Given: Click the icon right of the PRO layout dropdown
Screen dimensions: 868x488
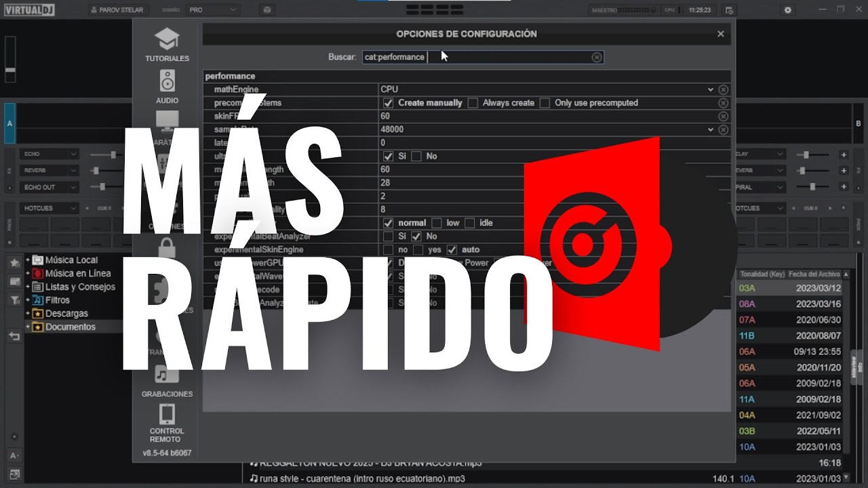Looking at the screenshot, I should point(267,10).
